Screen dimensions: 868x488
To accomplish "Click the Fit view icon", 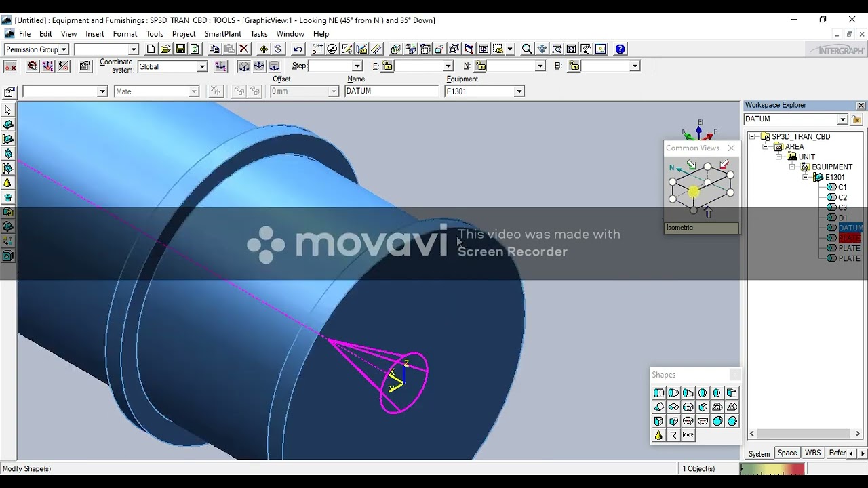I will [572, 49].
